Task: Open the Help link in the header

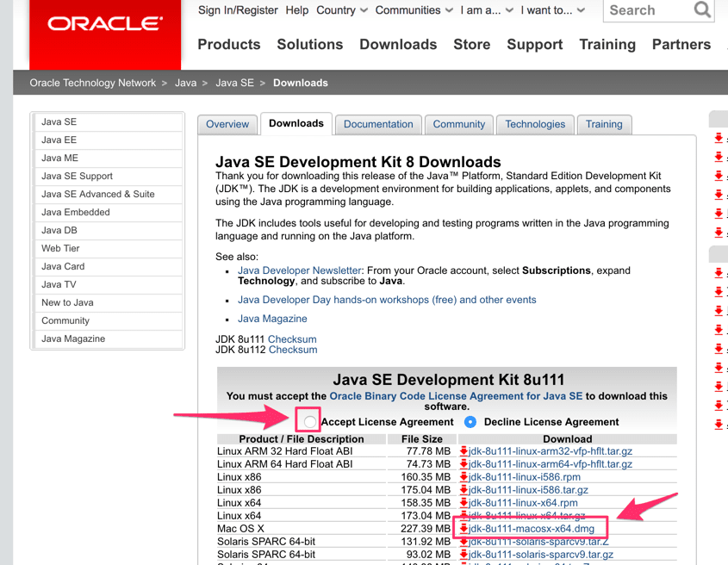Action: pyautogui.click(x=297, y=10)
